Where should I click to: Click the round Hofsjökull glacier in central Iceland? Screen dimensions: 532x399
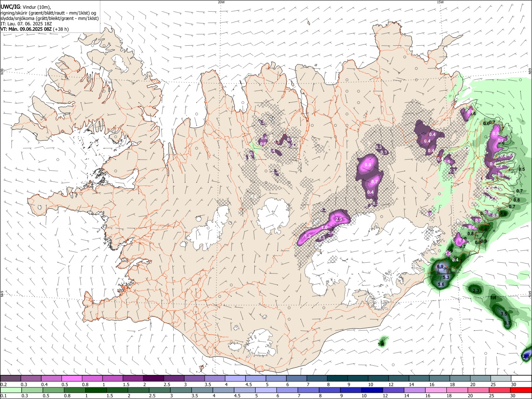273,216
